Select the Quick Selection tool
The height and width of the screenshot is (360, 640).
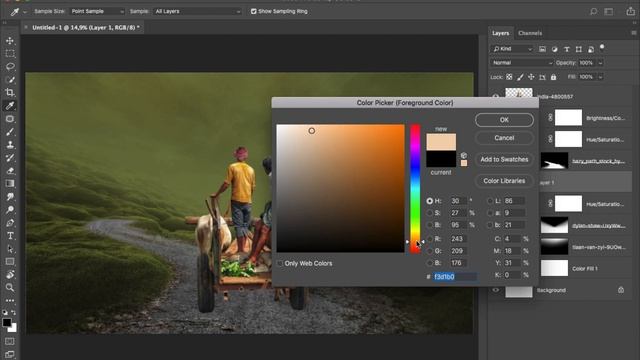[10, 80]
